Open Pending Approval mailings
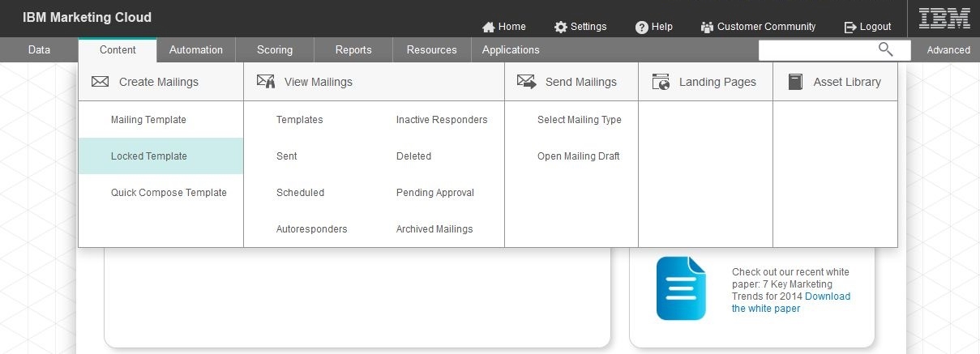980x354 pixels. pyautogui.click(x=435, y=193)
